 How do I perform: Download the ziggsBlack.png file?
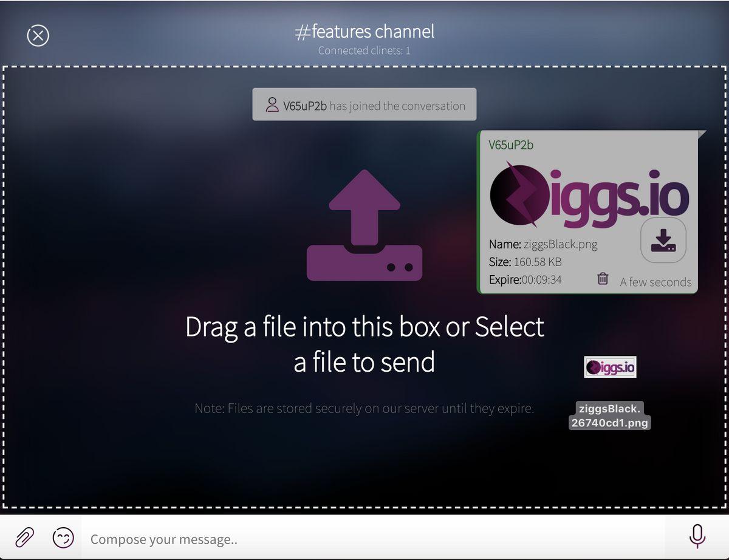(x=663, y=241)
